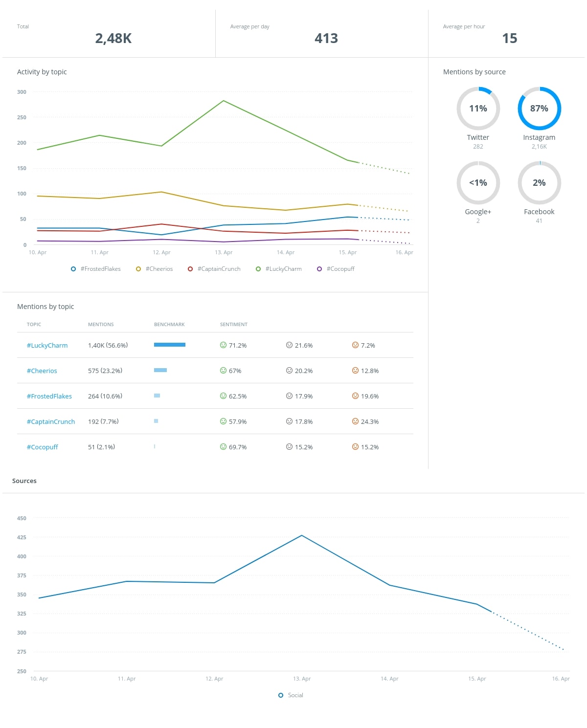Click the neutral face icon for #FrostedFlakes
This screenshot has height=728, width=587.
click(289, 396)
